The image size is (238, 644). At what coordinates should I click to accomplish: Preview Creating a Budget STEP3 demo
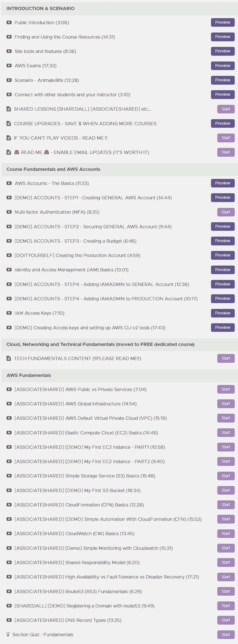tap(223, 241)
